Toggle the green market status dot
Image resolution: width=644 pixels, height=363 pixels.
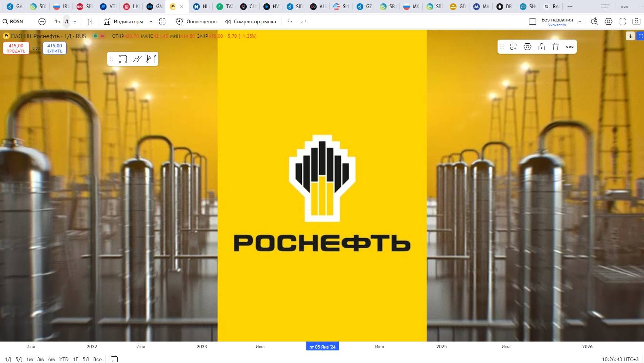point(95,36)
